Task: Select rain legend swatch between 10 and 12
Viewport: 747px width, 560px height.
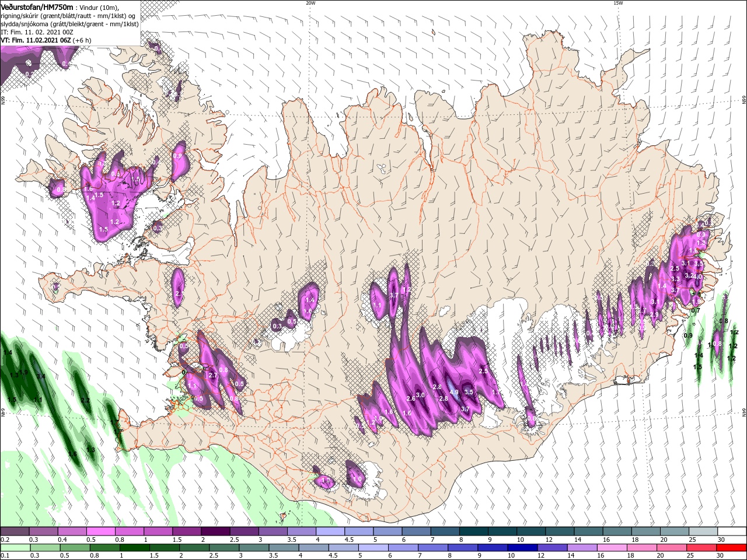Action: coord(522,548)
